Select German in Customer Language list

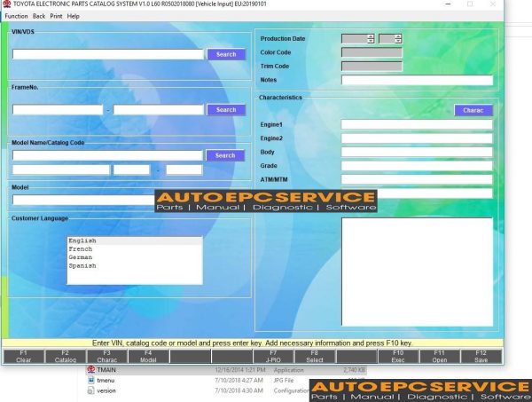[135, 257]
